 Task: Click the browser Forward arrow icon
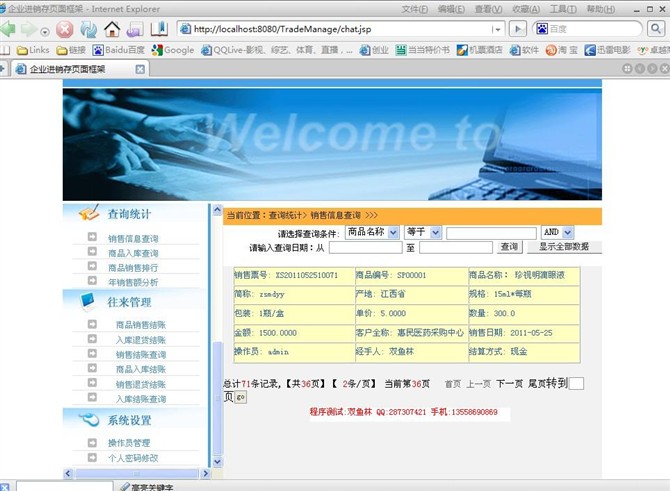click(29, 29)
